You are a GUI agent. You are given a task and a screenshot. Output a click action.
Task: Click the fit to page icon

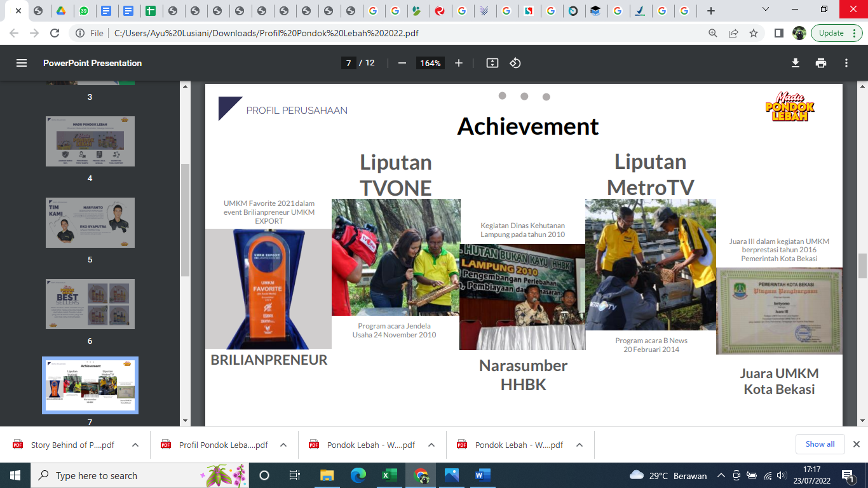(492, 63)
